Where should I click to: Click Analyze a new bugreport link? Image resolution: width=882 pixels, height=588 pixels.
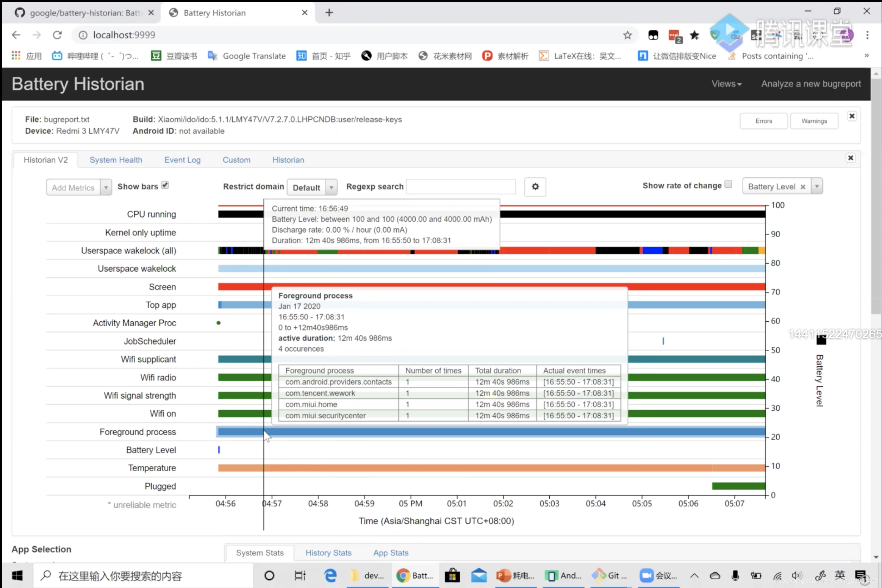(x=811, y=84)
